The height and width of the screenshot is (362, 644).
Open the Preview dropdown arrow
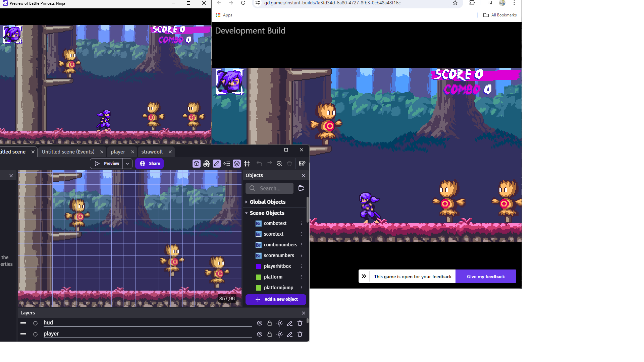coord(127,164)
